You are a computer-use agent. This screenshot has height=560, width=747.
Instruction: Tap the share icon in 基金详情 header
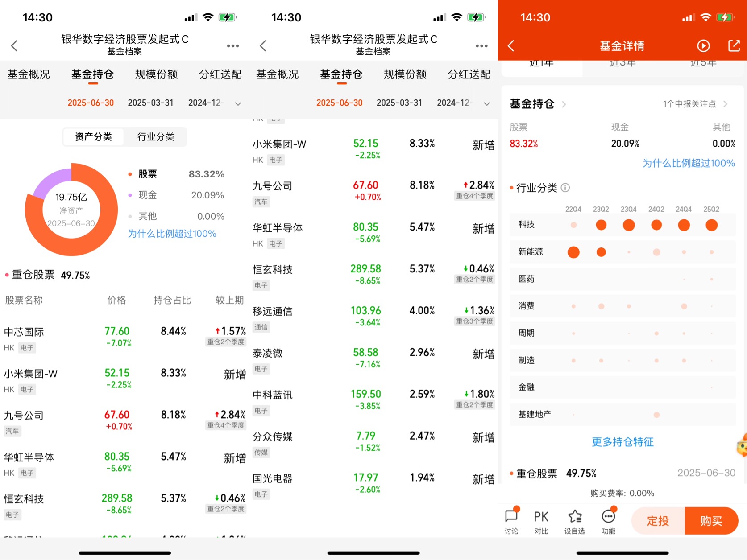pyautogui.click(x=734, y=45)
